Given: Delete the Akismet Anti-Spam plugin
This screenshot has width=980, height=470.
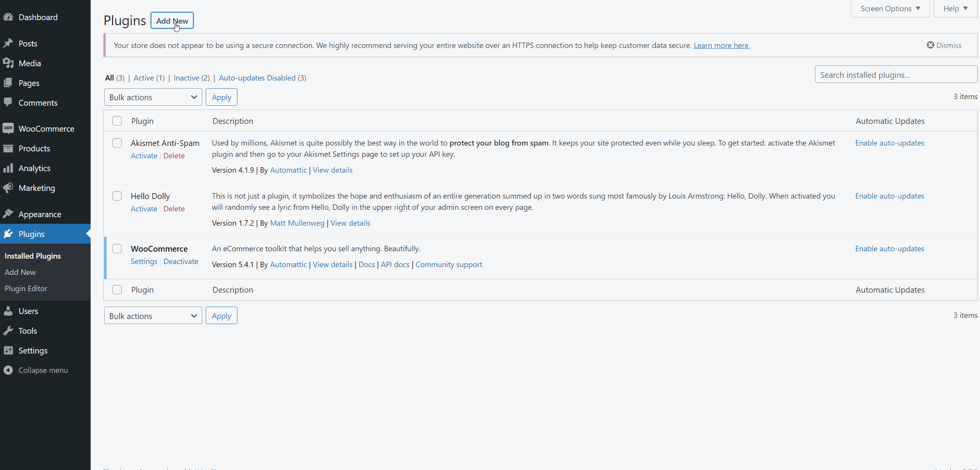Looking at the screenshot, I should click(174, 156).
